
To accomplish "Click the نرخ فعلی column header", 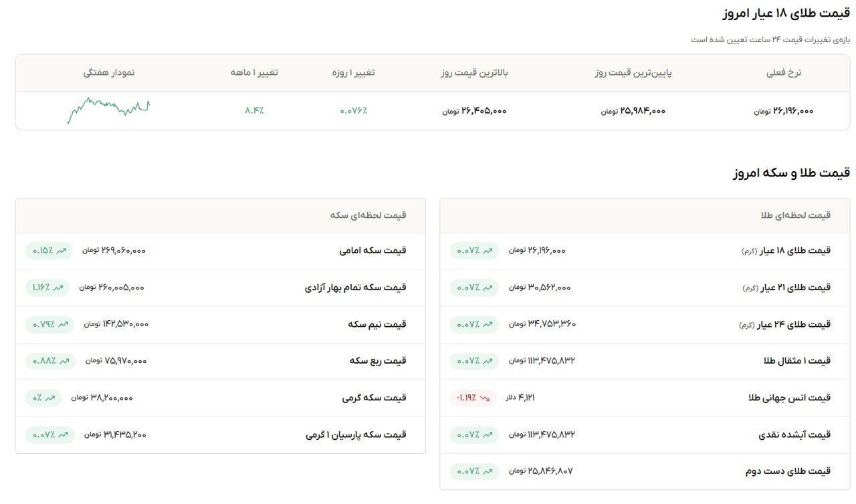I will point(784,72).
